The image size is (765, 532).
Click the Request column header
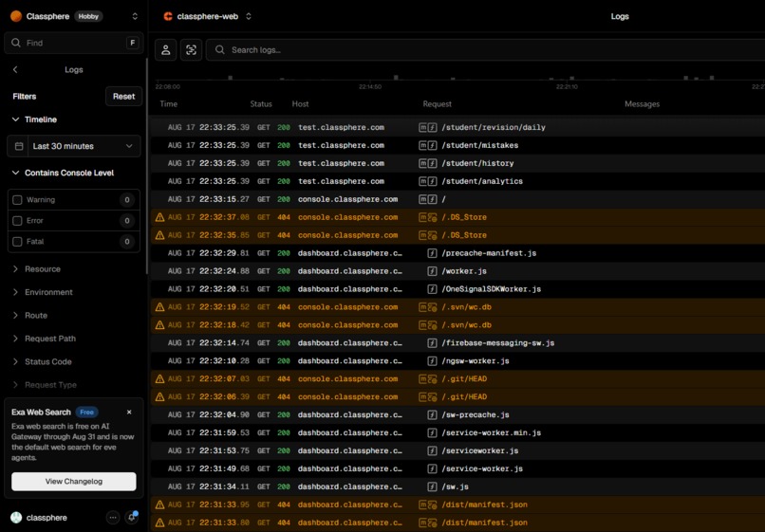tap(438, 104)
